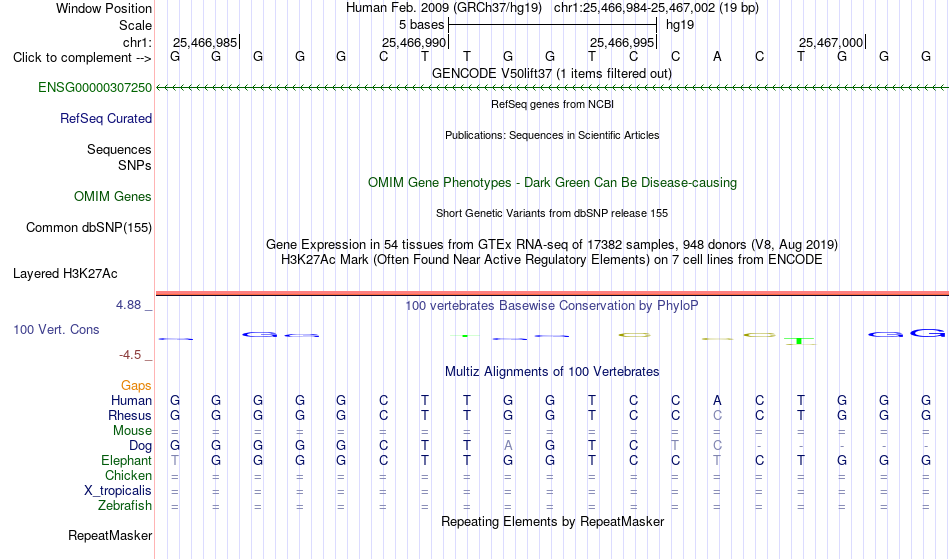Click the OMIM Gene Phenotypes track title
This screenshot has width=950, height=559.
click(552, 182)
